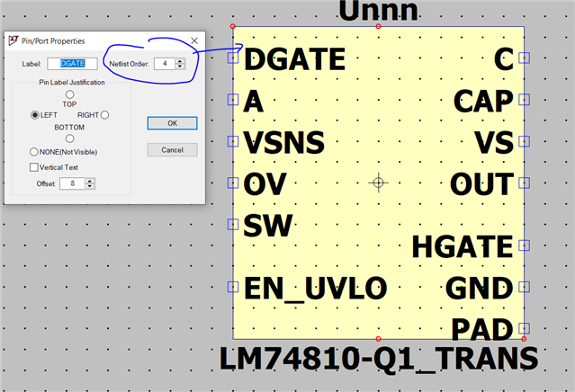Click the symbol origin crosshair marker

[379, 183]
